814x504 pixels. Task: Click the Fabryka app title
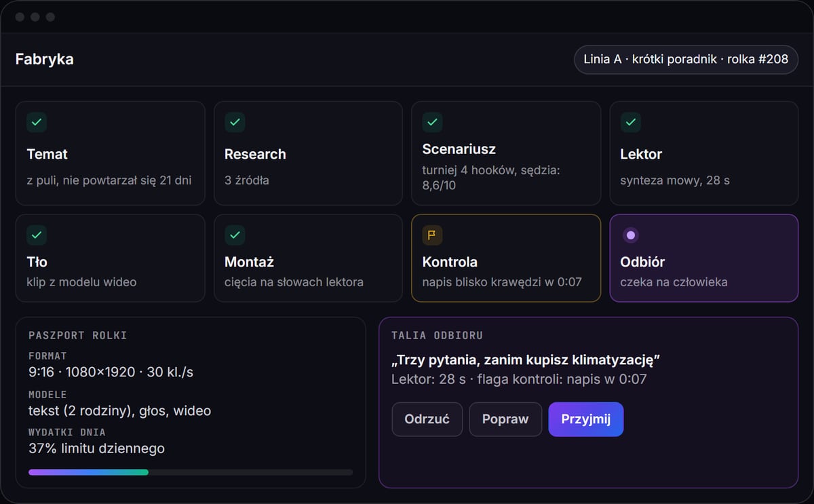coord(45,60)
